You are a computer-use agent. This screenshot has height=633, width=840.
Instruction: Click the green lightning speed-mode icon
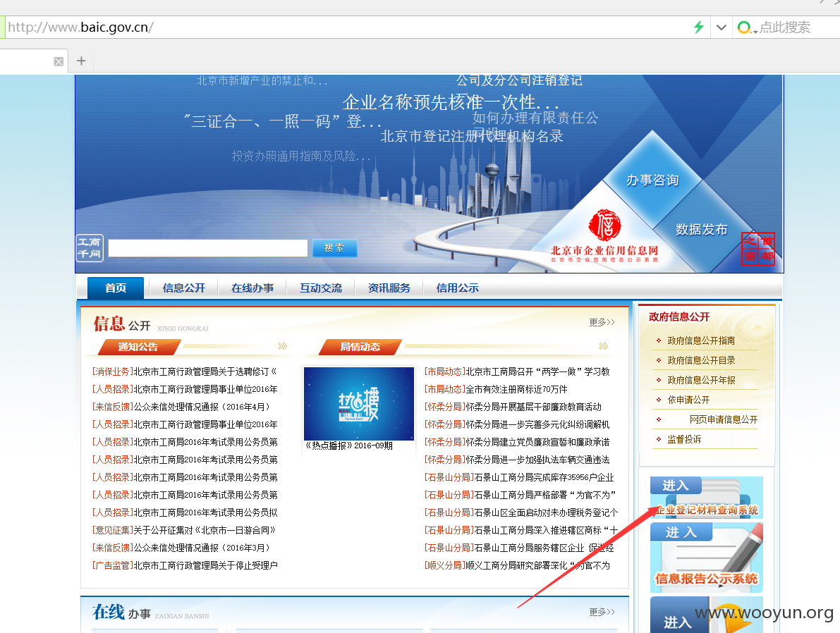(698, 27)
